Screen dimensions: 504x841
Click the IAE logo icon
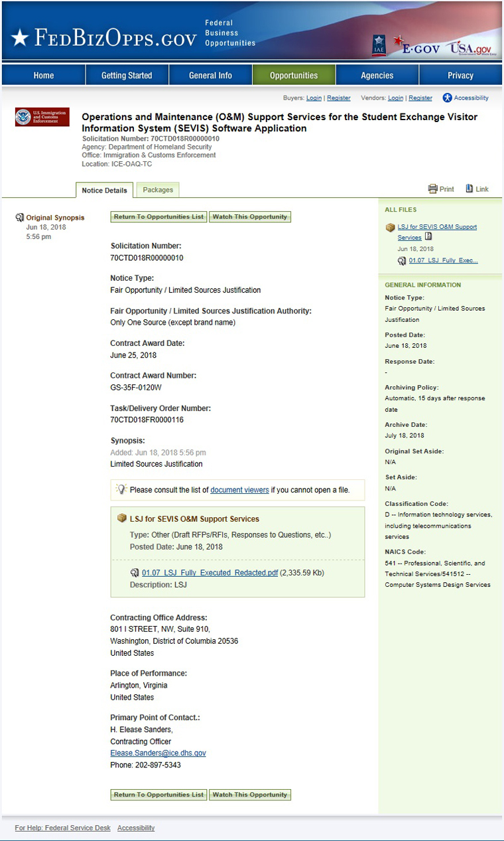(x=379, y=44)
